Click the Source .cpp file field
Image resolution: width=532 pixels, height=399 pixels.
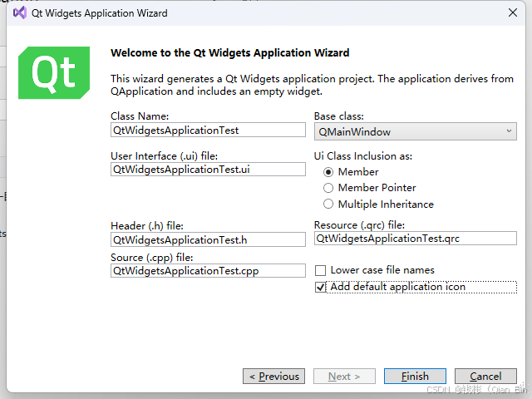[208, 271]
